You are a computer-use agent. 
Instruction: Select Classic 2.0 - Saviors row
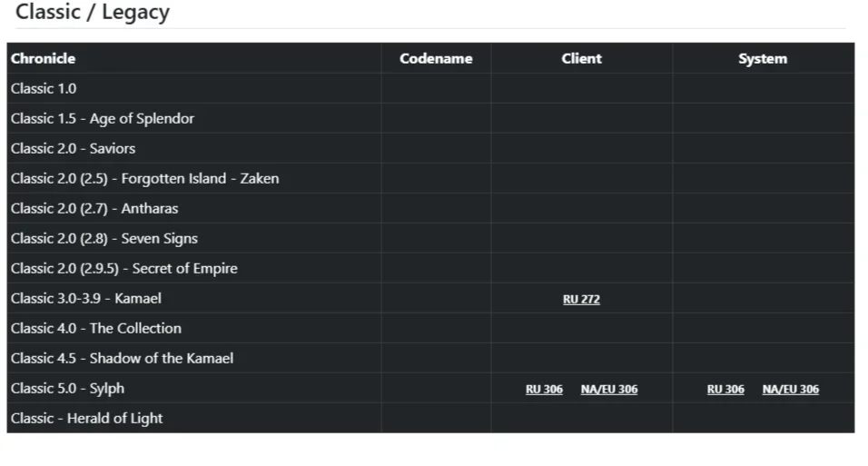click(430, 148)
